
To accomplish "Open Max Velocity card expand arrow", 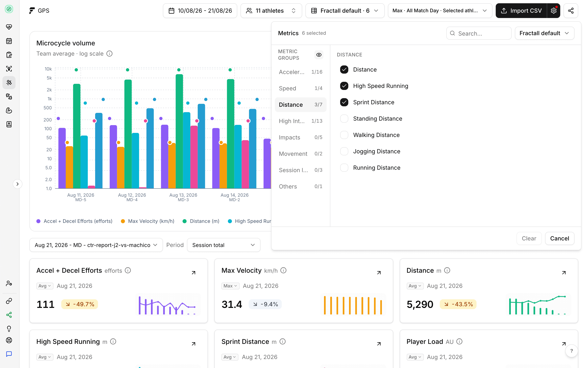I will pyautogui.click(x=379, y=273).
